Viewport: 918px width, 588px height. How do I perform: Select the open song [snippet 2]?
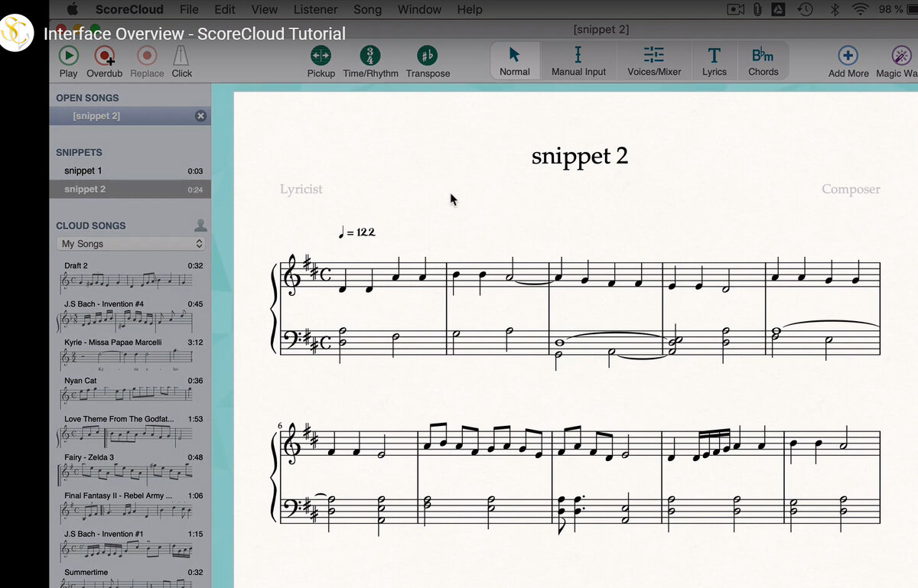(130, 116)
